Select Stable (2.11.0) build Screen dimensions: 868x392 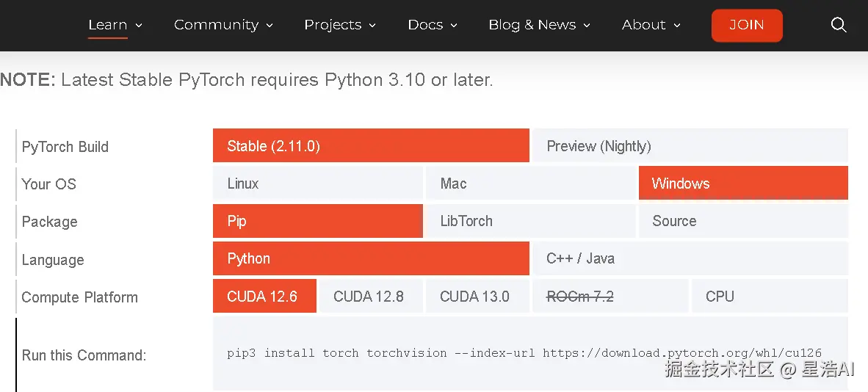[x=371, y=145]
